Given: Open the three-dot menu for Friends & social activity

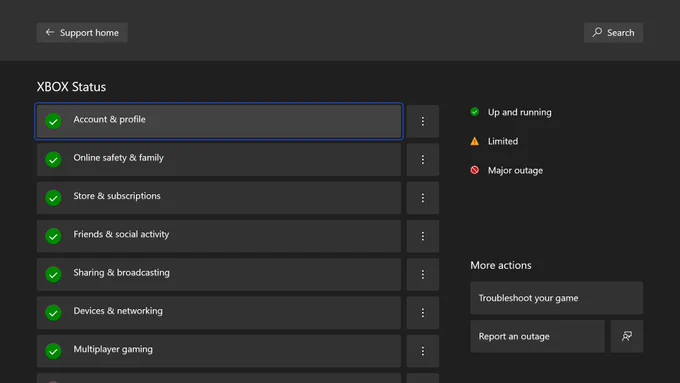Looking at the screenshot, I should coord(423,236).
